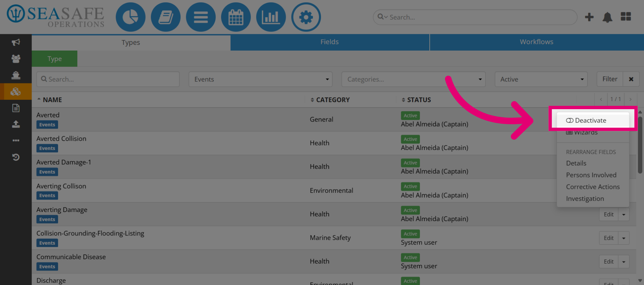The height and width of the screenshot is (285, 644).
Task: Open the document sidebar icon
Action: 16,108
